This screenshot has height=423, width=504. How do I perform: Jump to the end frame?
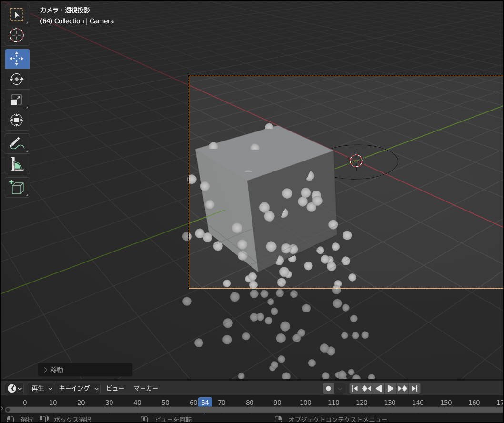414,389
